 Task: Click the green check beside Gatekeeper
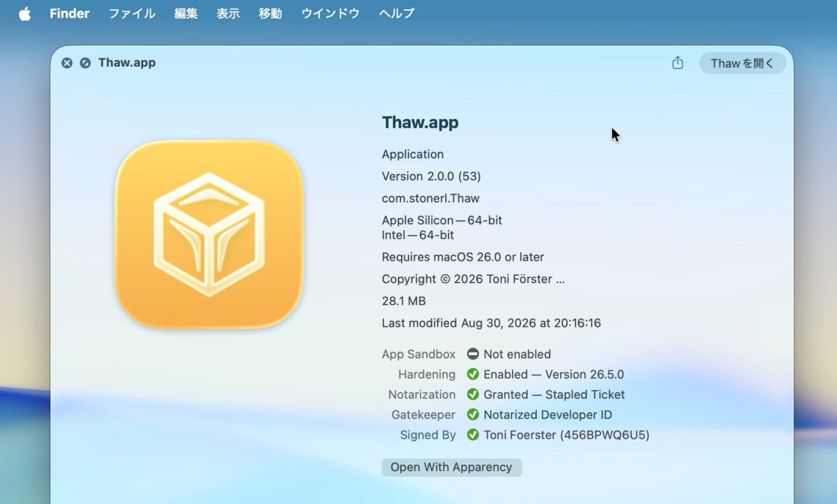pyautogui.click(x=473, y=415)
